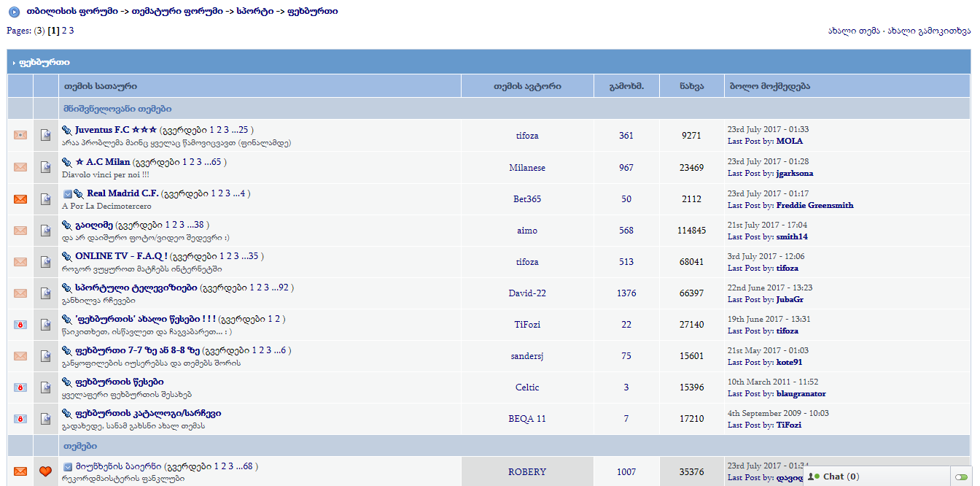980x486 pixels.
Task: Click heart icon in ROBERY's topic row
Action: click(x=46, y=472)
